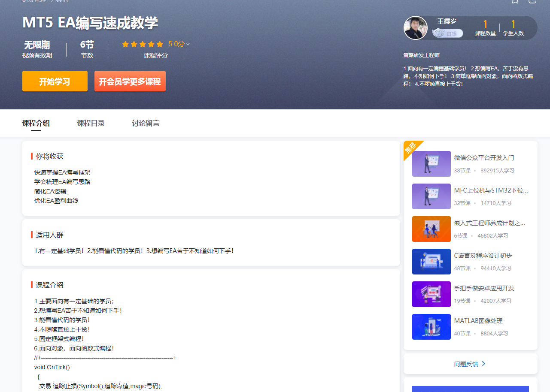Open the MATLAB图像处理 course link
Image resolution: width=550 pixels, height=392 pixels.
pos(478,320)
